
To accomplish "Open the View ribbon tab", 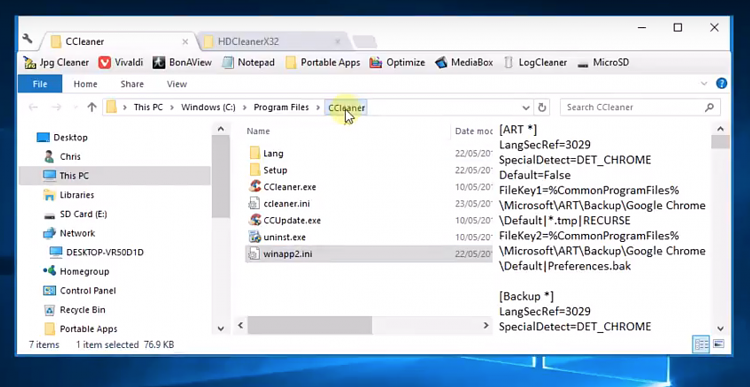I will click(176, 84).
